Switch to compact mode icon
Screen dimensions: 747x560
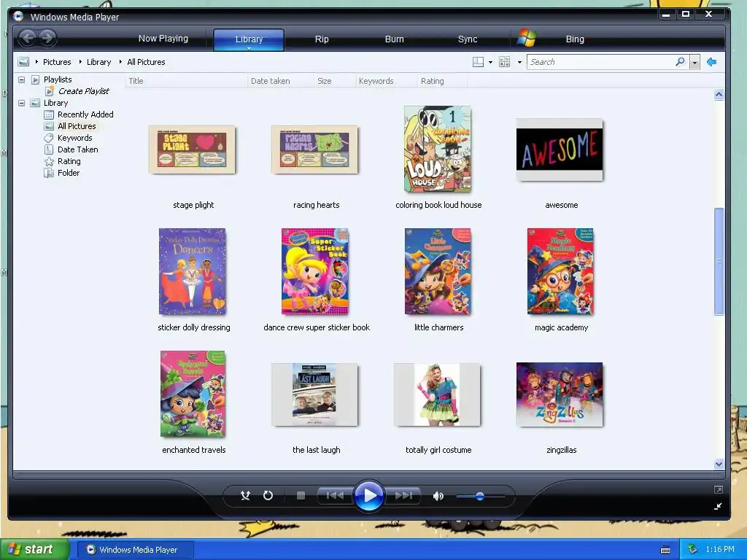pos(719,506)
